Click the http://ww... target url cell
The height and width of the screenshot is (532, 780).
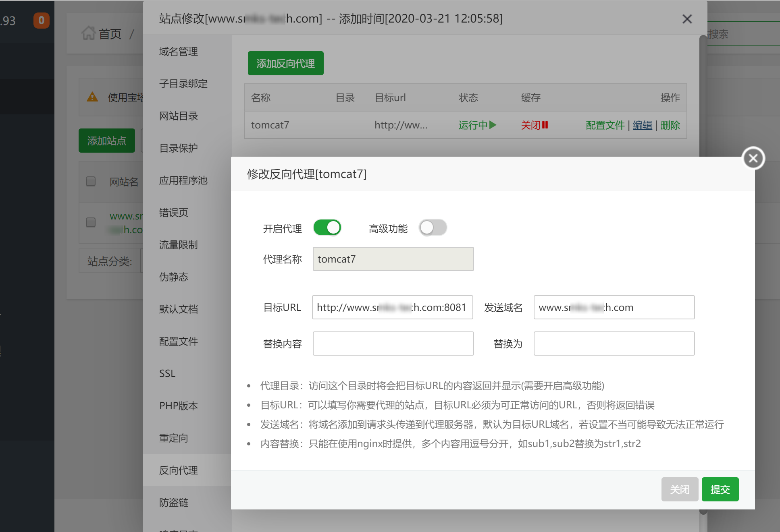[401, 125]
